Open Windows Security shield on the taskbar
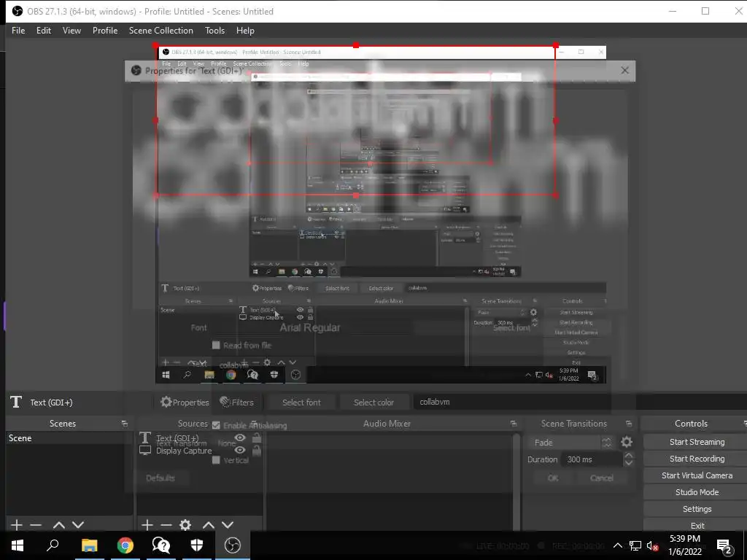The image size is (747, 560). pos(197,545)
